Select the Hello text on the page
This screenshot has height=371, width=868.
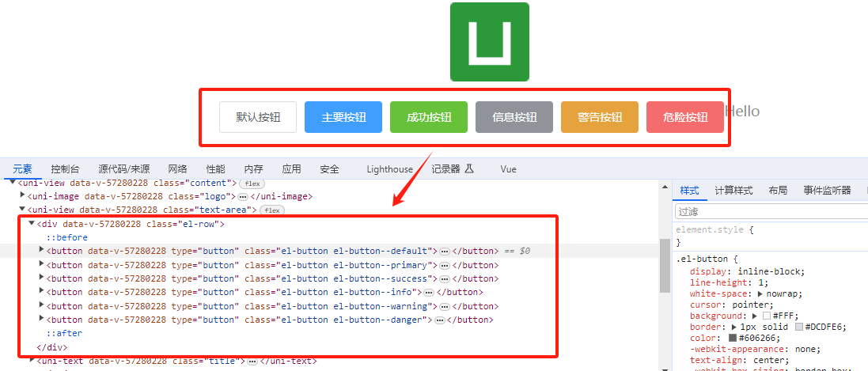pyautogui.click(x=742, y=112)
